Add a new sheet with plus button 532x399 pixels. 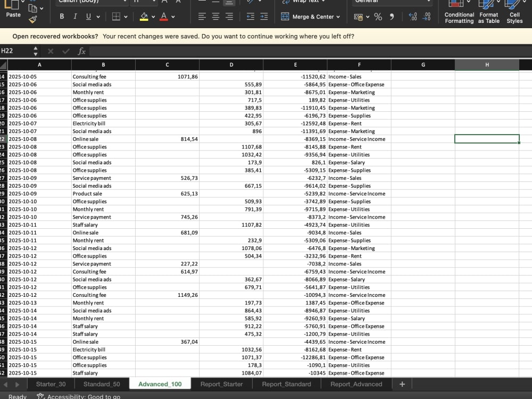point(402,384)
